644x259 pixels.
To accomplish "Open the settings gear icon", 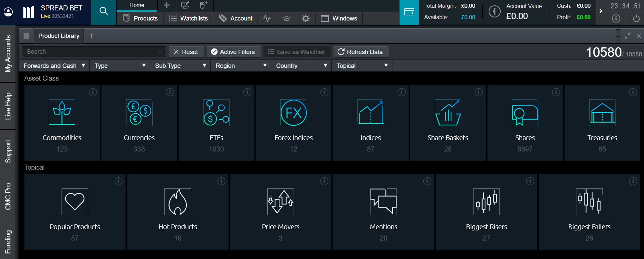I will 306,18.
